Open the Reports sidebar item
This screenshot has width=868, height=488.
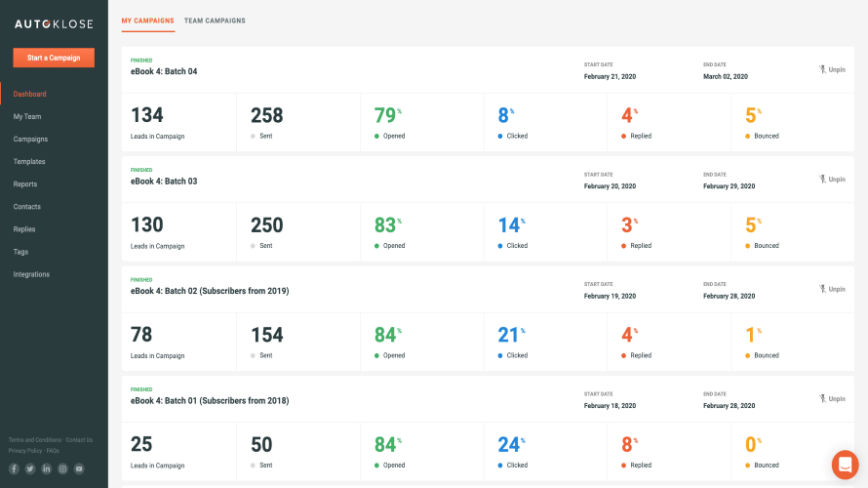pyautogui.click(x=25, y=184)
